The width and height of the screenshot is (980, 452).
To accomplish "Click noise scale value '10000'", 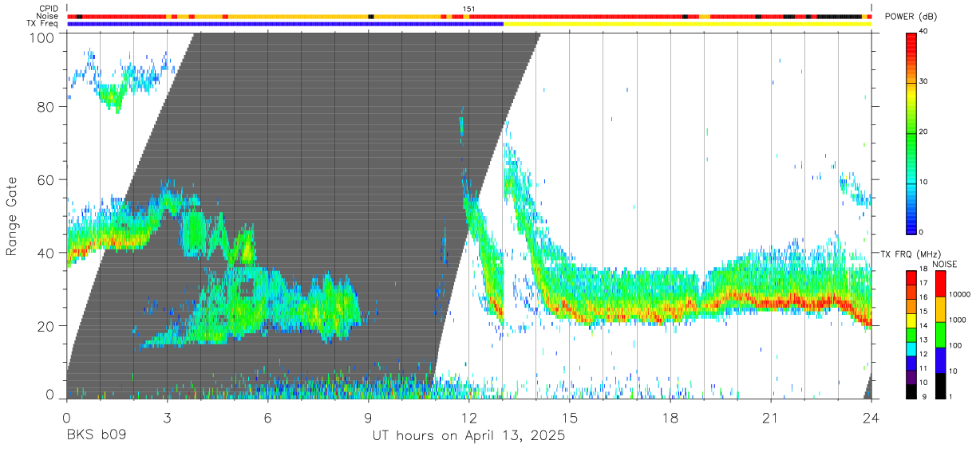I will [958, 295].
